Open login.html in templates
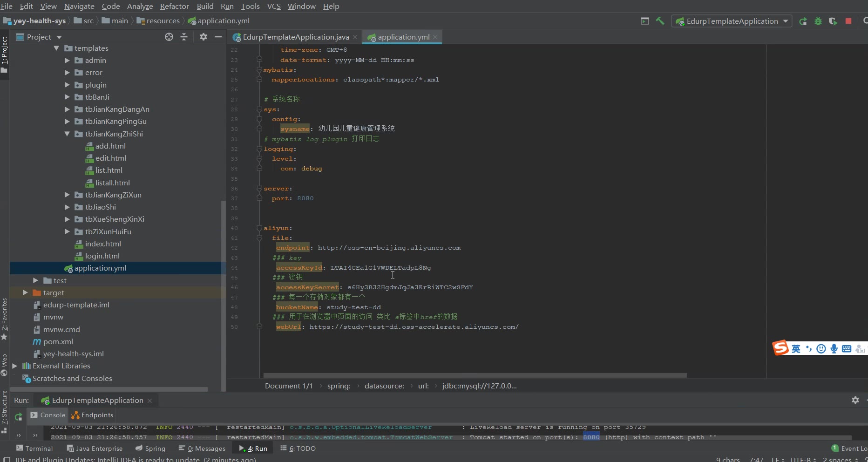Screen dimensions: 868x462 click(97, 256)
